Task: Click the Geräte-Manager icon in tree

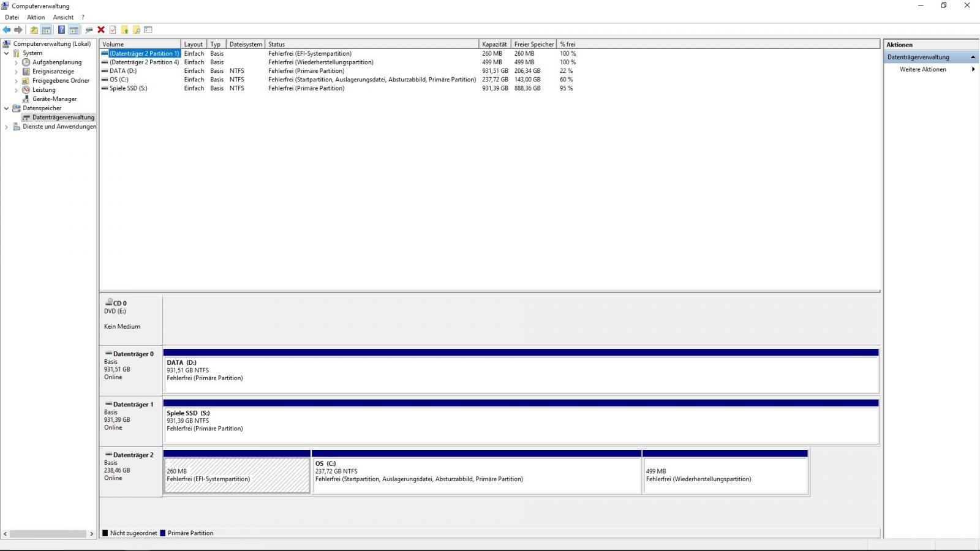Action: tap(26, 99)
